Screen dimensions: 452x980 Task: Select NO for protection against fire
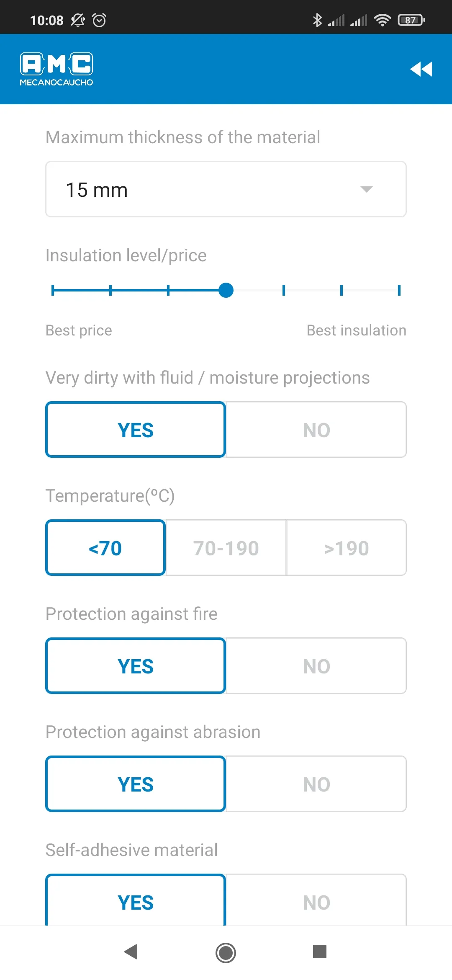(316, 666)
